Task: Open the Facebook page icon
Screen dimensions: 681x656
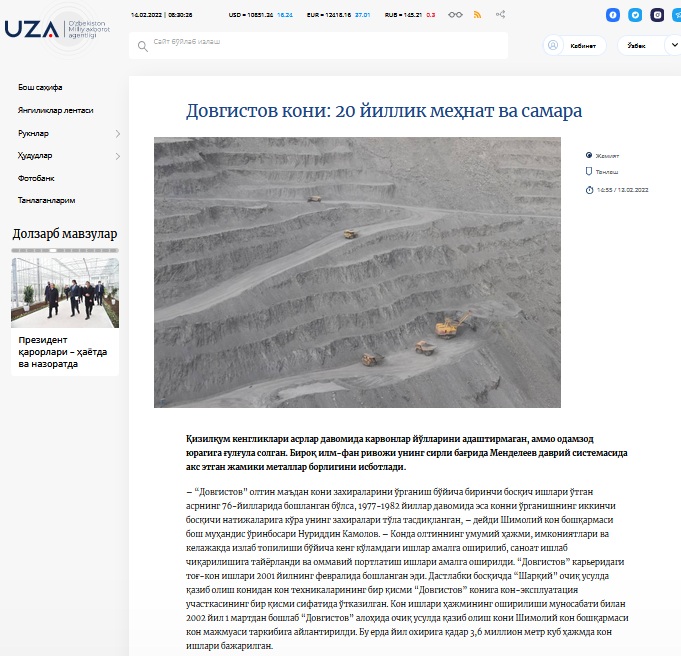Action: 613,15
